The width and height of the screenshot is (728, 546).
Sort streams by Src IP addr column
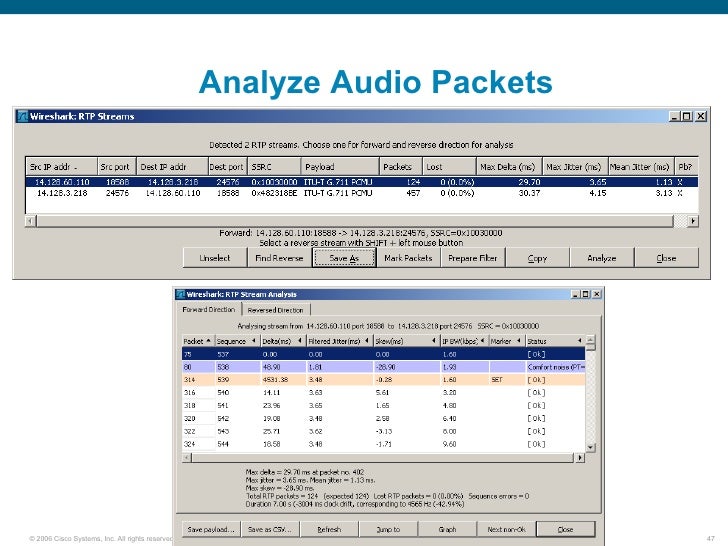(x=61, y=167)
